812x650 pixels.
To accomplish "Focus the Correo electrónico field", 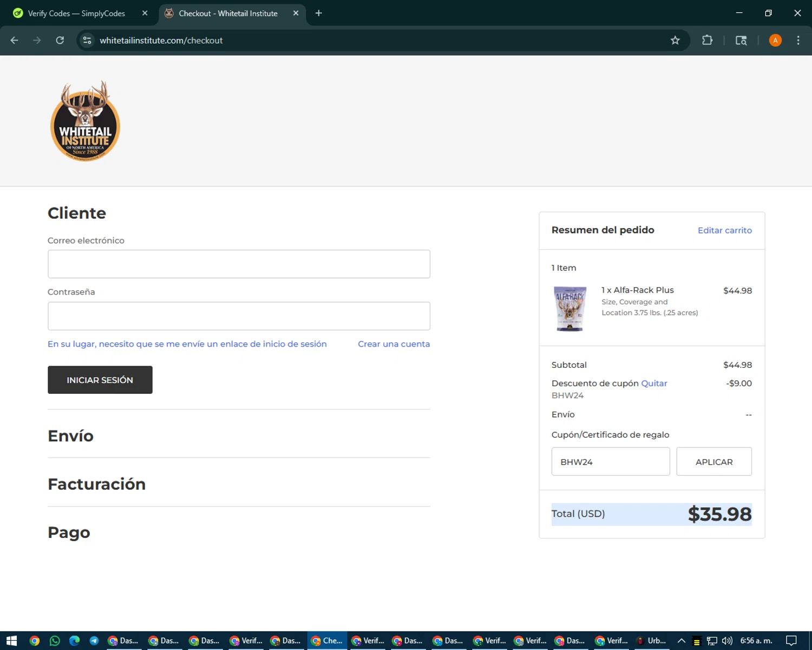I will coord(239,264).
